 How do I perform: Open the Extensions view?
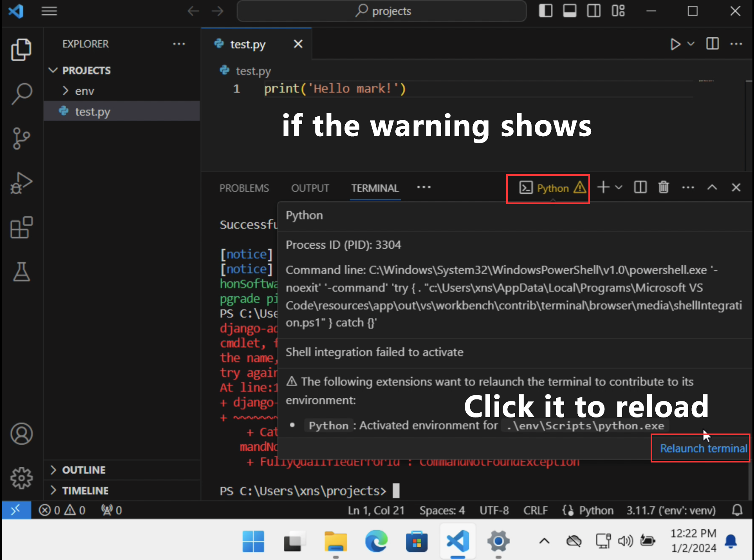pos(21,227)
